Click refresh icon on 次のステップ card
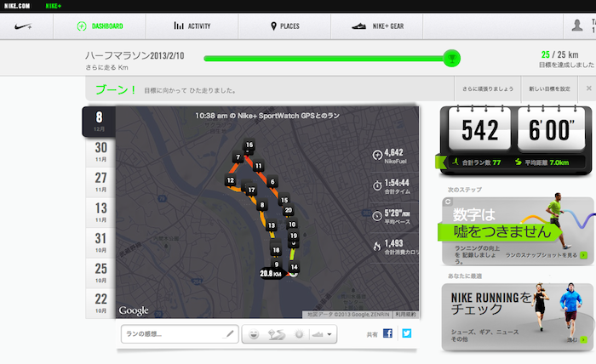The height and width of the screenshot is (364, 596). 448,202
